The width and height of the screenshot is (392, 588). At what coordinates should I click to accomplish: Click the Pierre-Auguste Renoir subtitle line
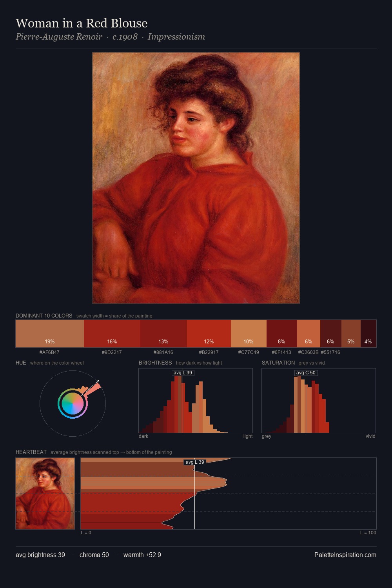click(x=110, y=37)
